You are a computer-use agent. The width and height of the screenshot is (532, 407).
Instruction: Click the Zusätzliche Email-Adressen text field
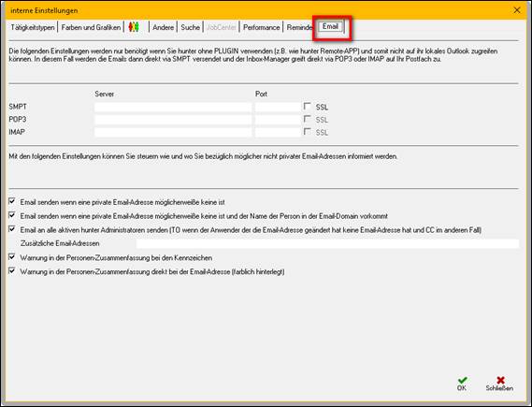(x=327, y=243)
